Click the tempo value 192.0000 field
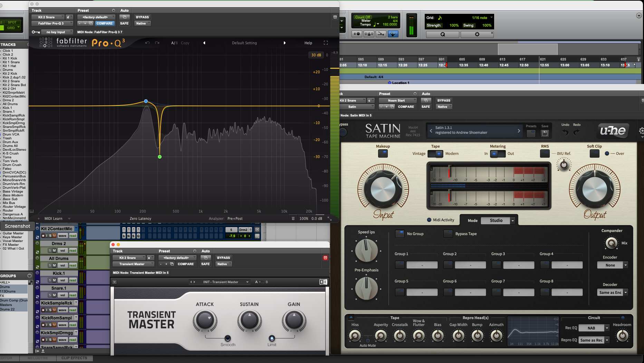This screenshot has width=644, height=363. click(390, 25)
